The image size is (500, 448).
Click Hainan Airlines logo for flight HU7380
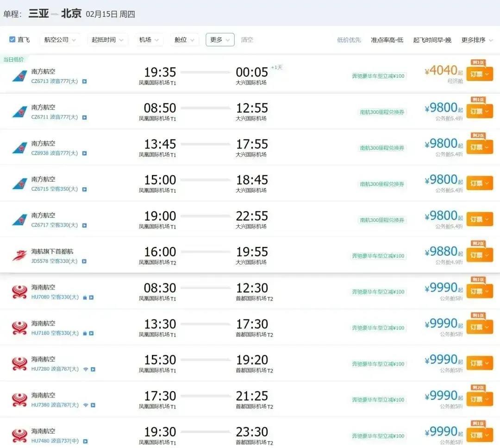[19, 400]
